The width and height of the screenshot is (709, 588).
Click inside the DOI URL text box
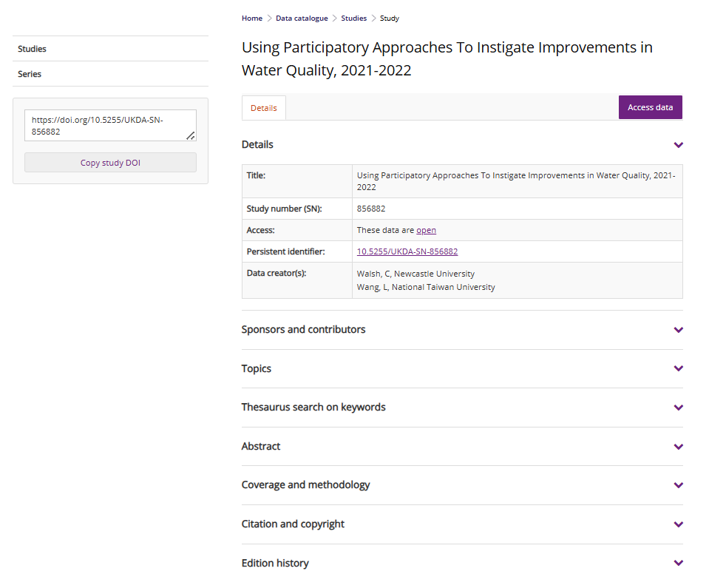pos(104,125)
